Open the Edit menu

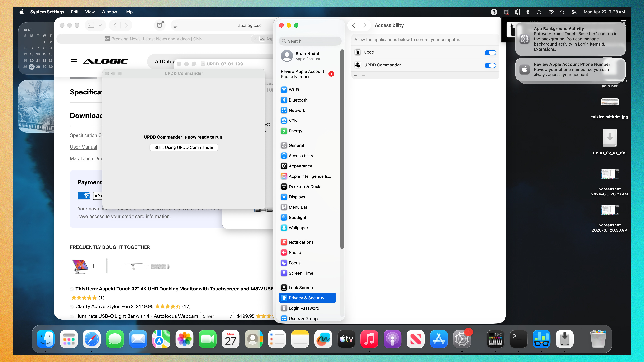[75, 12]
